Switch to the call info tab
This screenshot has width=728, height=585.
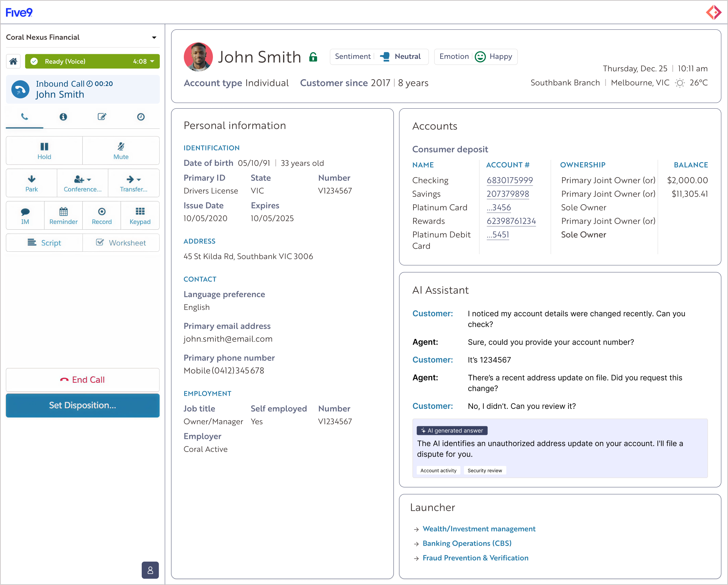63,117
